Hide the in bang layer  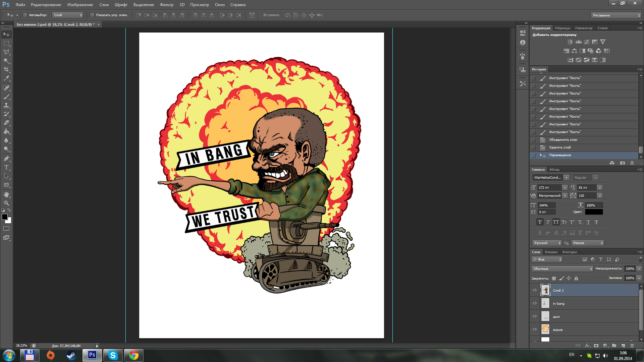tap(535, 303)
